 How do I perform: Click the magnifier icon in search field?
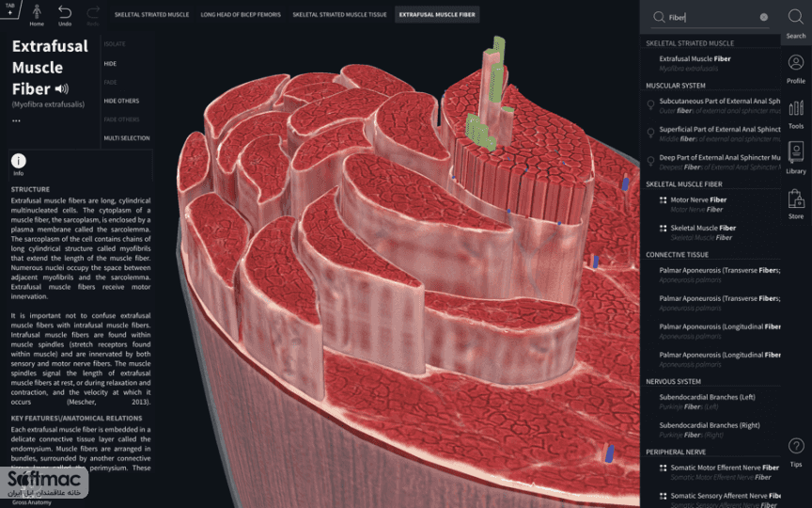659,17
